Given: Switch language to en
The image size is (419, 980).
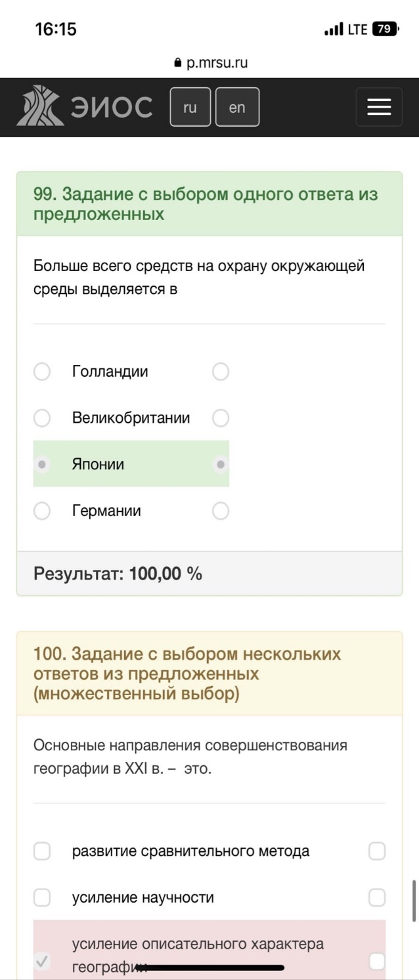Looking at the screenshot, I should [237, 107].
